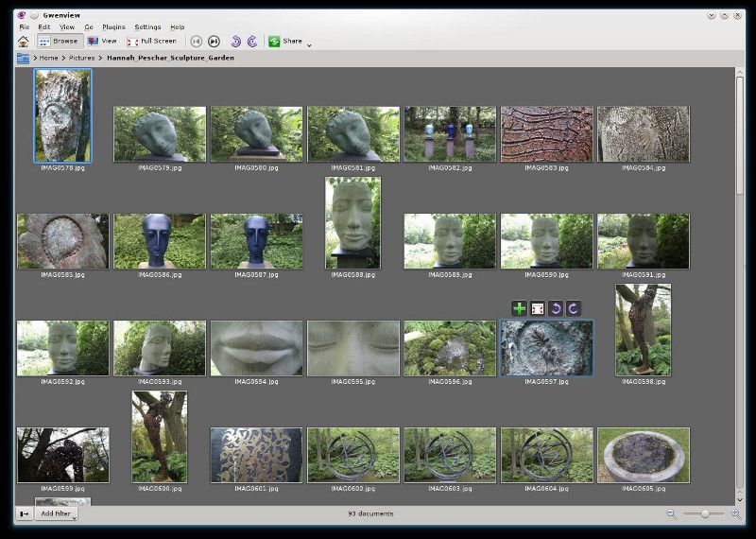This screenshot has width=756, height=539.
Task: Toggle Full Screen mode
Action: (x=152, y=42)
